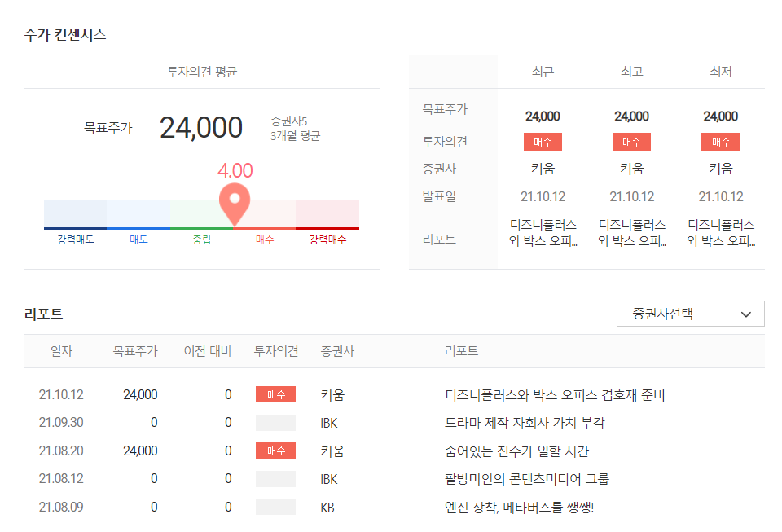The height and width of the screenshot is (532, 782).
Task: Click IBK in the 21.08.12 row
Action: click(x=328, y=479)
